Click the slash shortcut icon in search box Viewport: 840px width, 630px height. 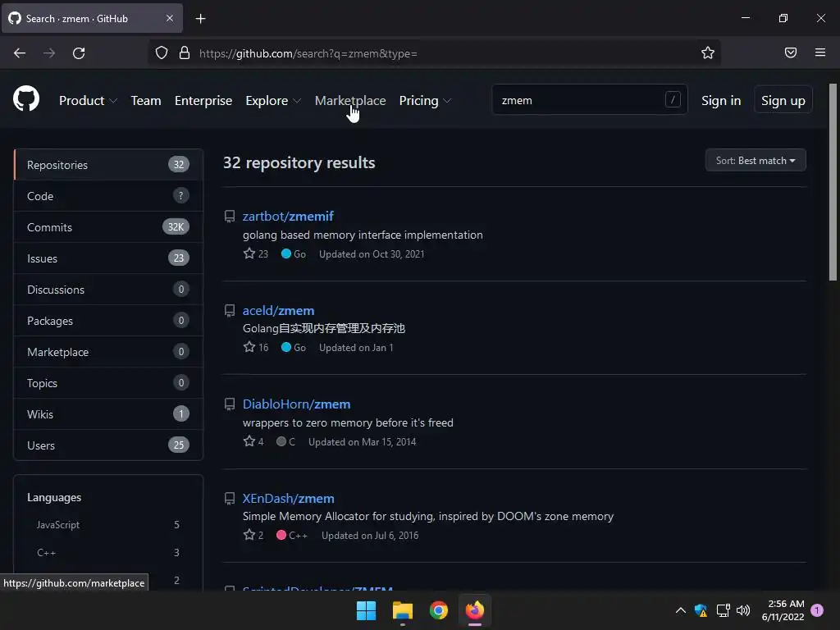coord(673,99)
